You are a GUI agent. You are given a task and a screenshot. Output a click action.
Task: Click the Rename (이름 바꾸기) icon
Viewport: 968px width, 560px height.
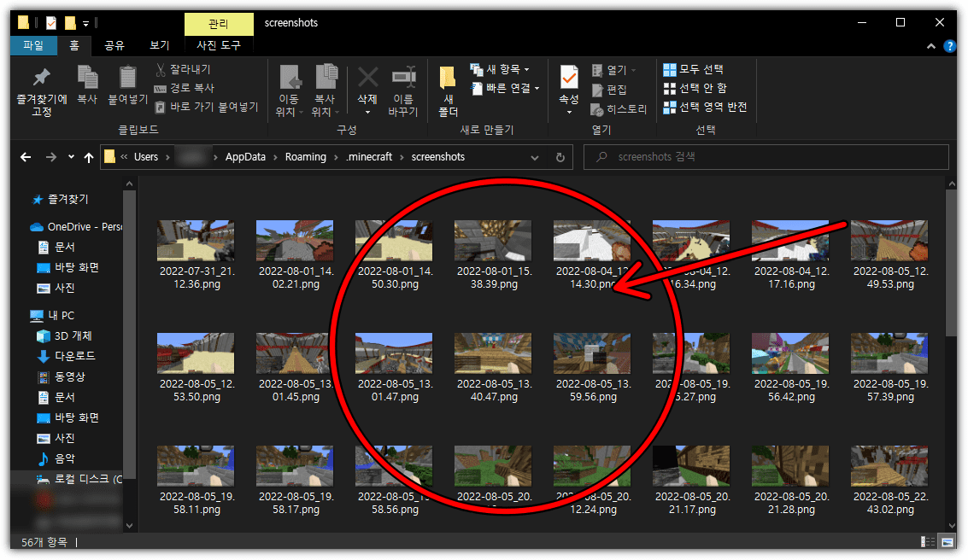click(x=404, y=78)
